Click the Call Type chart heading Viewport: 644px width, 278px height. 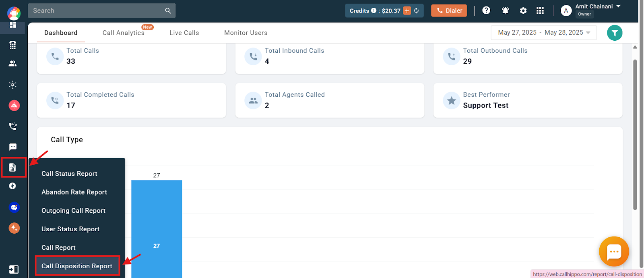click(67, 140)
